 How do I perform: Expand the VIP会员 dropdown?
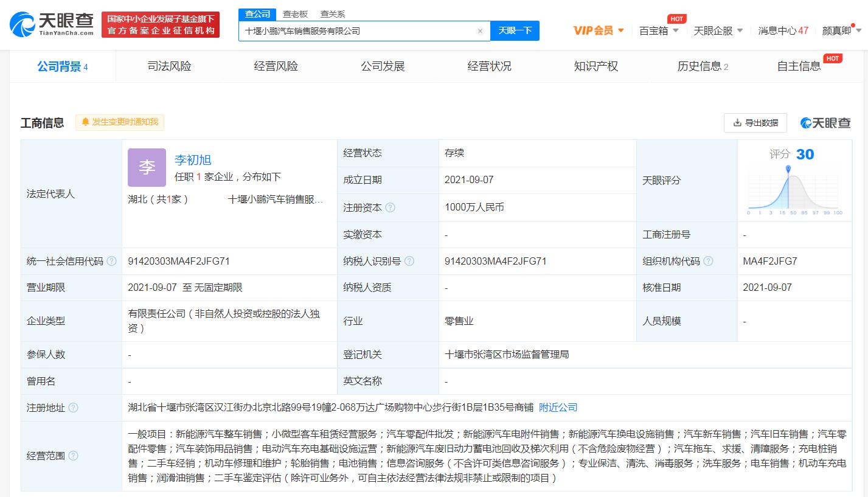click(x=599, y=30)
